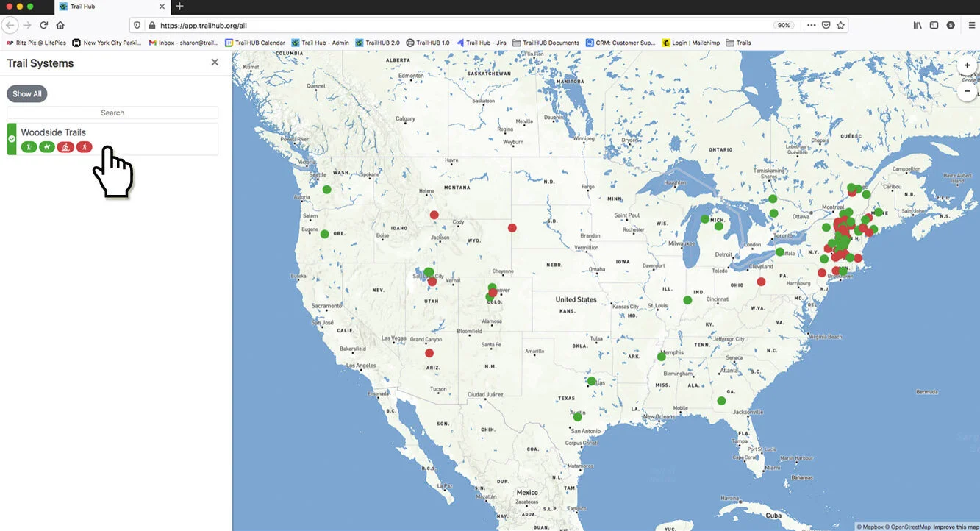Open the page actions three-dots menu
The height and width of the screenshot is (531, 980).
[x=811, y=25]
